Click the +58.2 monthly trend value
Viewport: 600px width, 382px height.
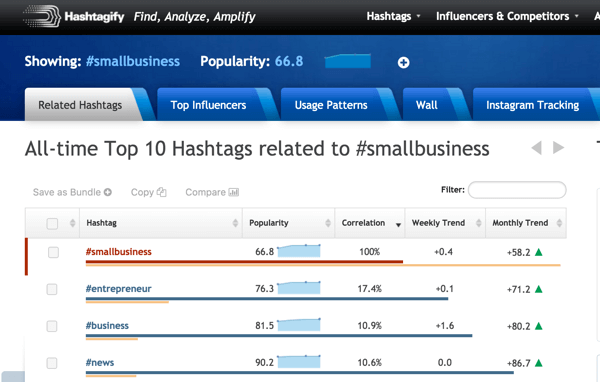pyautogui.click(x=518, y=252)
